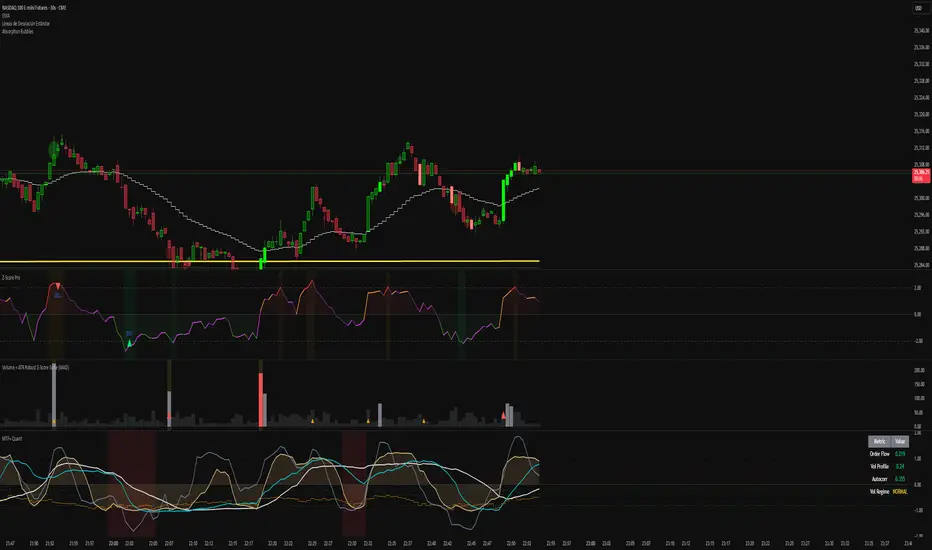Click the NASDAQ 100 E-mini Futures symbol title
The height and width of the screenshot is (550, 932).
[34, 8]
